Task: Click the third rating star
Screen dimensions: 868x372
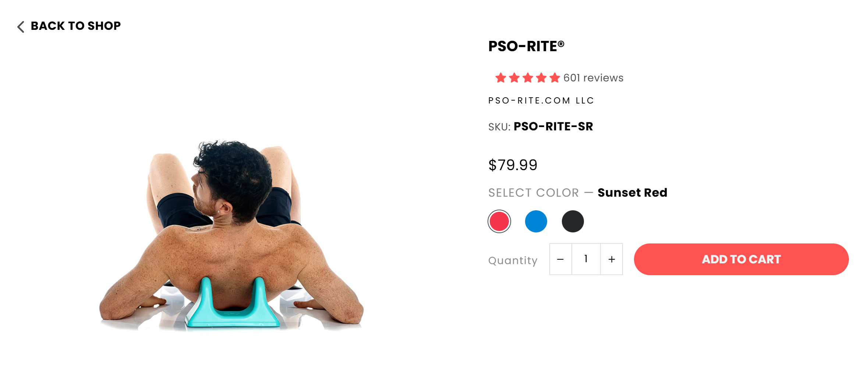Action: (x=528, y=78)
